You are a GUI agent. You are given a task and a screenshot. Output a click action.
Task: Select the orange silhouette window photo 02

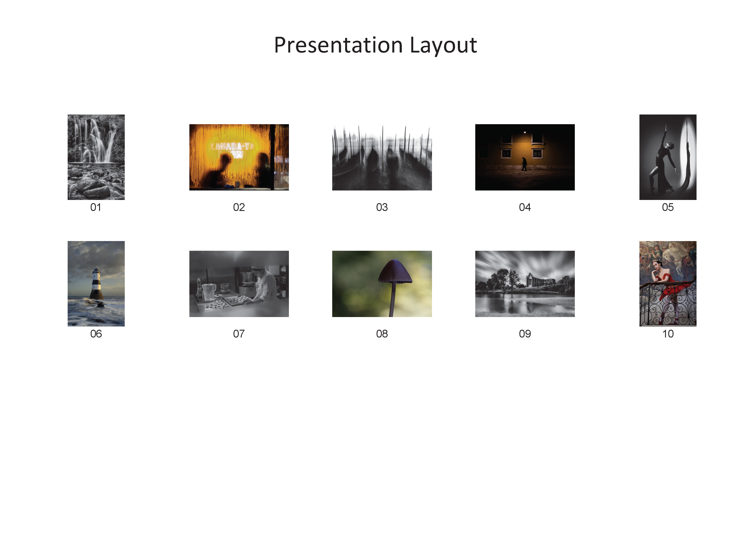239,157
